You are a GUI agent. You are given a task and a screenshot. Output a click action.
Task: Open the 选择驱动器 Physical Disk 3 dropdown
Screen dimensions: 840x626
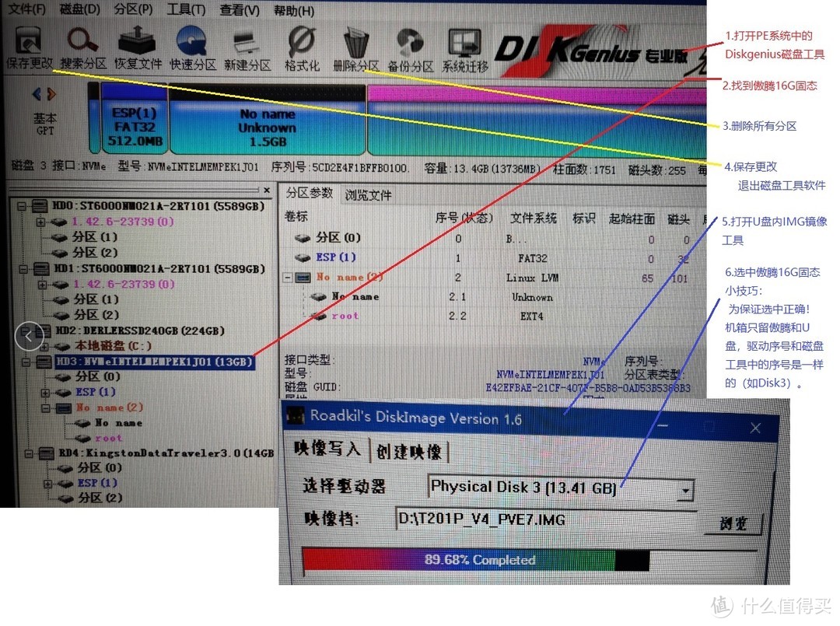pyautogui.click(x=685, y=490)
